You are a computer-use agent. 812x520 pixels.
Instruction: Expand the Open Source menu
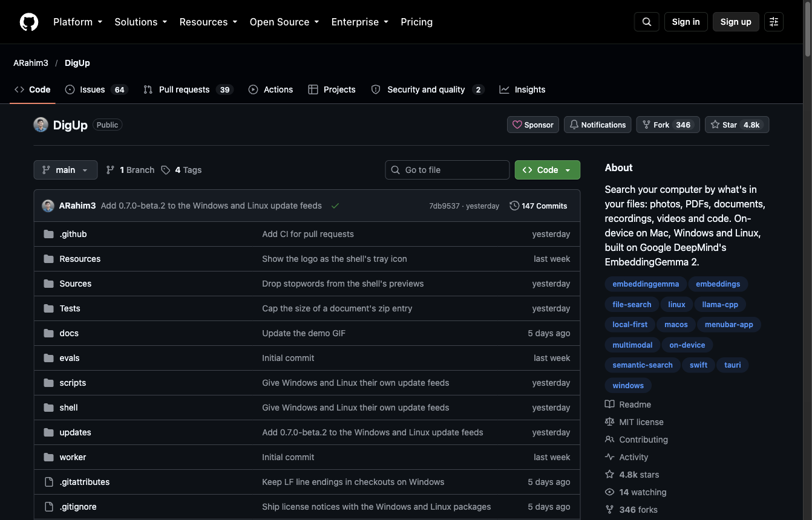(284, 22)
